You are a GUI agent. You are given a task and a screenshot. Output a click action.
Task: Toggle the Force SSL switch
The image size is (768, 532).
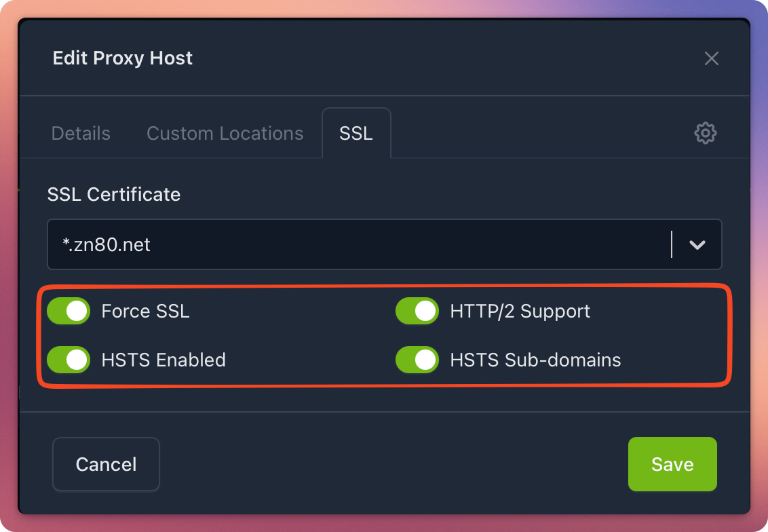(69, 311)
